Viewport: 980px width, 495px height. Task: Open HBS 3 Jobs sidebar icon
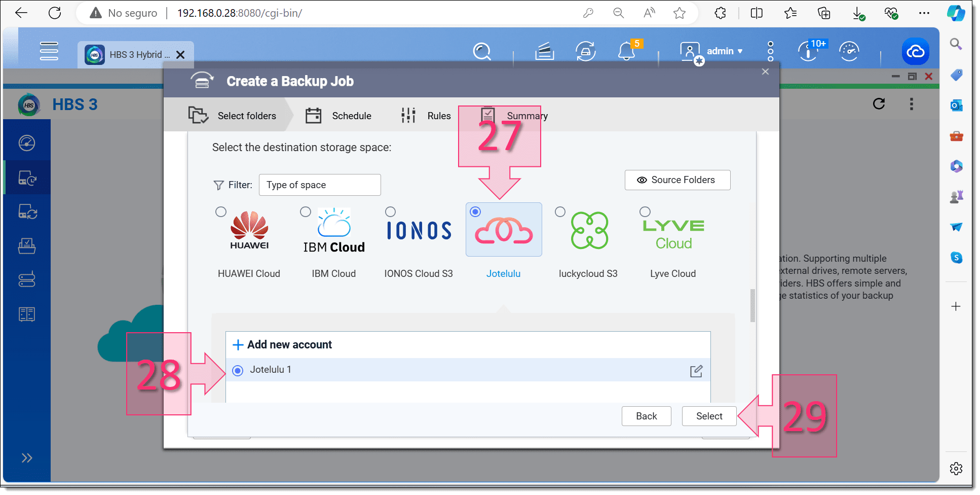[27, 246]
